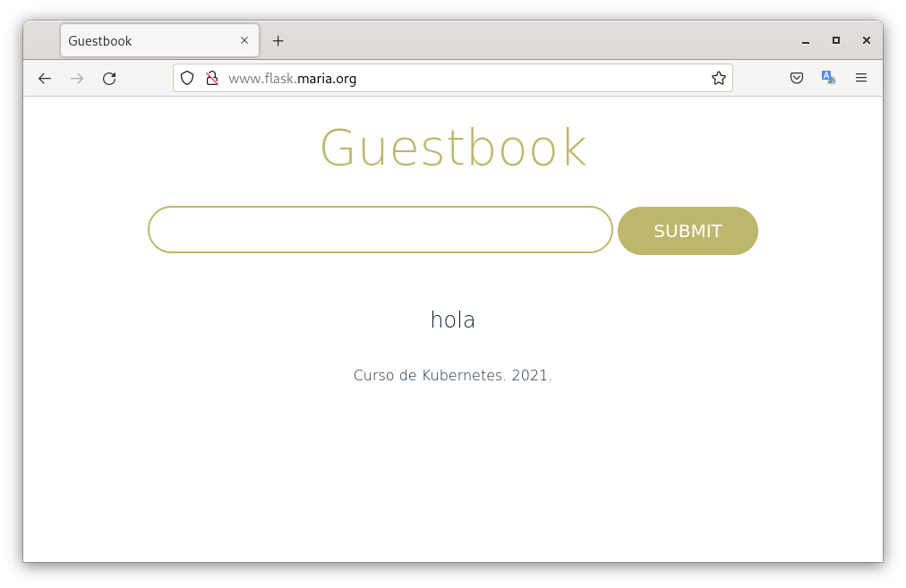Open the Firefox hamburger application menu
The height and width of the screenshot is (588, 906).
(861, 79)
